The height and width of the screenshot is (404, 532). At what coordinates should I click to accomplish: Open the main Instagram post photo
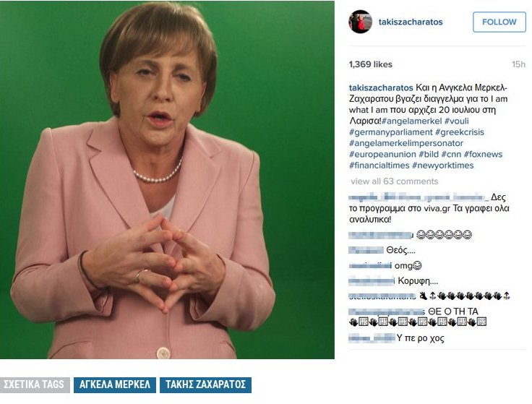(167, 180)
